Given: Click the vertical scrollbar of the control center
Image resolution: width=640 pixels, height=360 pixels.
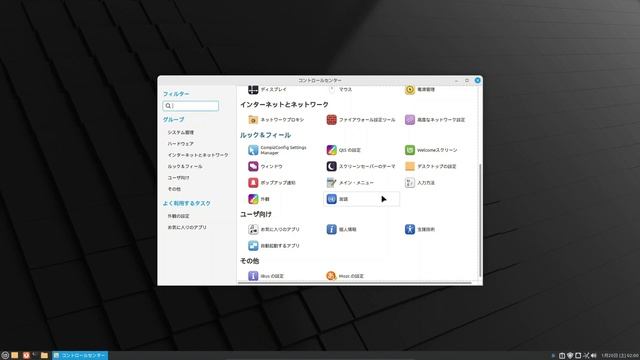Looking at the screenshot, I should click(x=480, y=220).
